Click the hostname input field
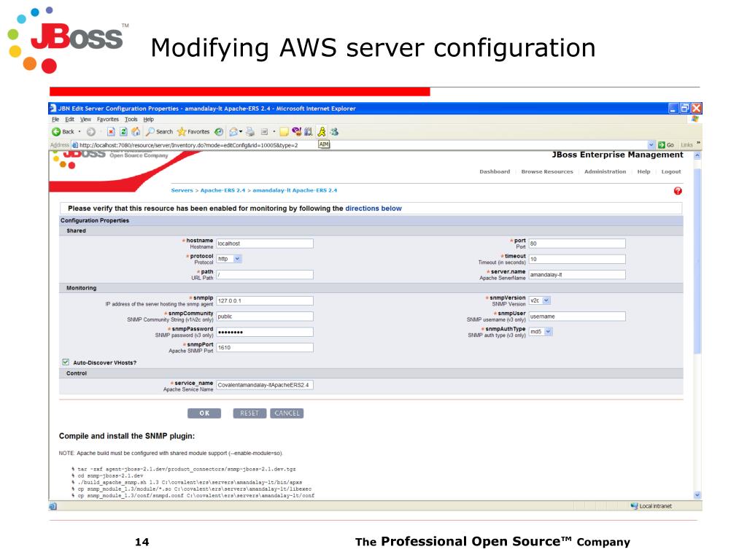Screen dimensions: 747x560 point(265,244)
